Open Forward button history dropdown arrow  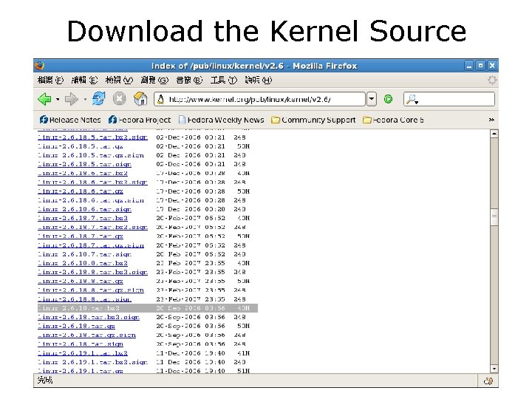tap(85, 100)
